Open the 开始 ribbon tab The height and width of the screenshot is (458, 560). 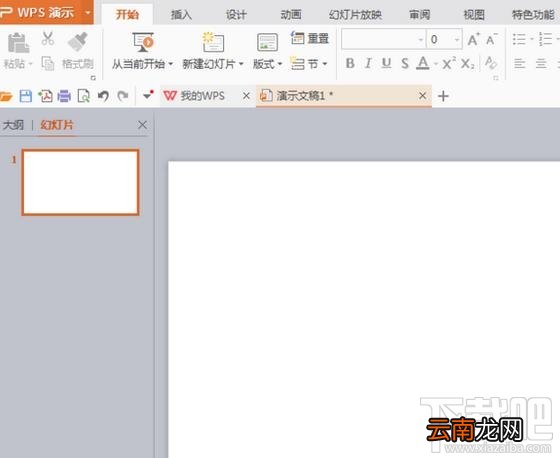point(128,15)
